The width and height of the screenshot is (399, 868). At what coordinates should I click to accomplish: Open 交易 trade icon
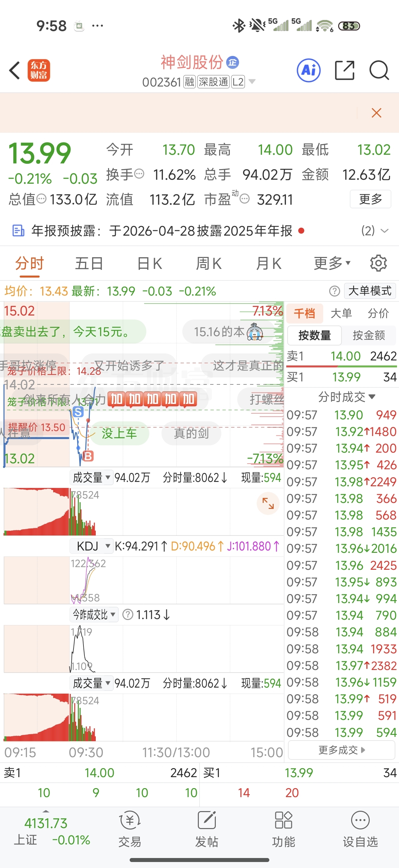click(130, 830)
